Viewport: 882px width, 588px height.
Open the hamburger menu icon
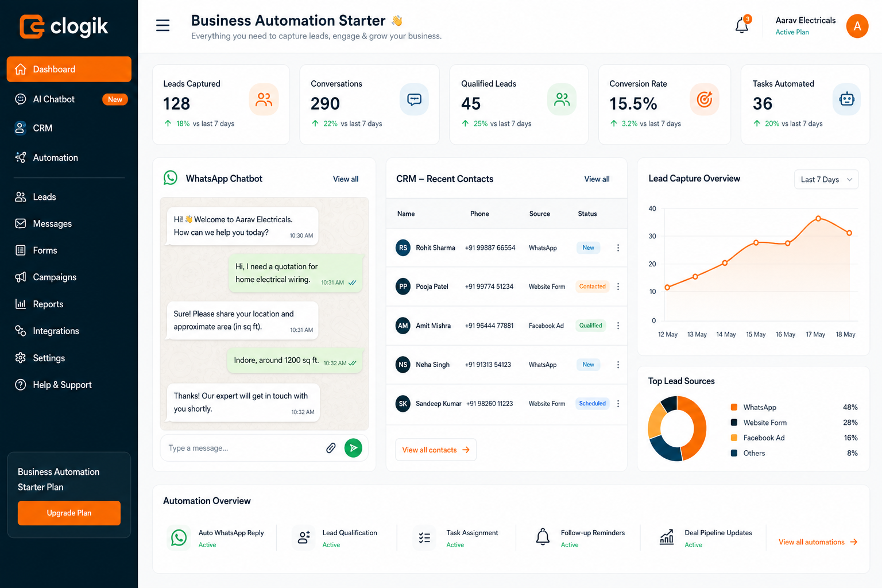pos(163,25)
